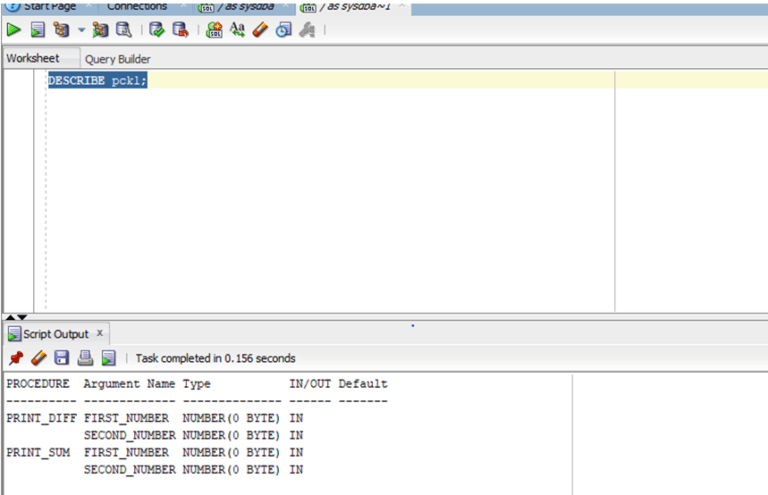Pin the Script Output panel
Viewport: 768px width, 495px height.
click(x=16, y=358)
